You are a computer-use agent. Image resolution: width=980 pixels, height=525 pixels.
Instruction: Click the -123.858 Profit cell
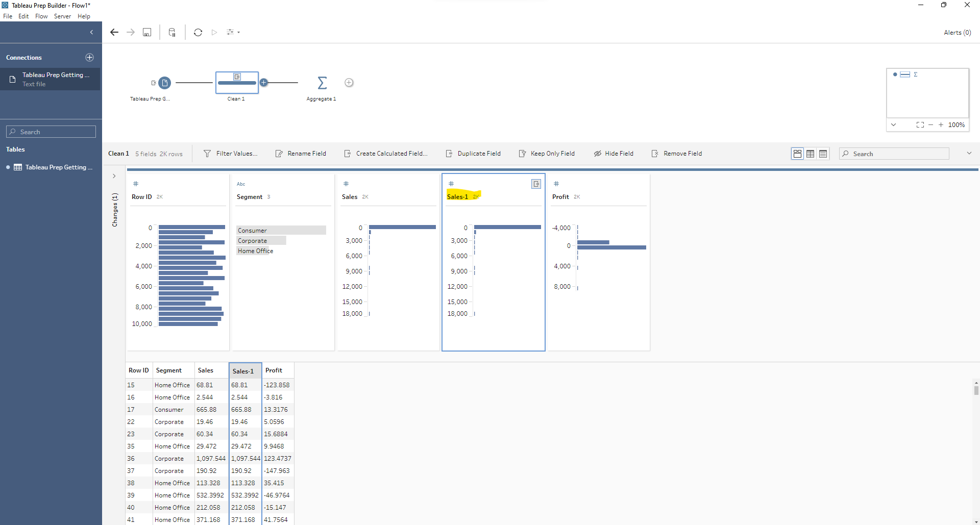tap(277, 385)
